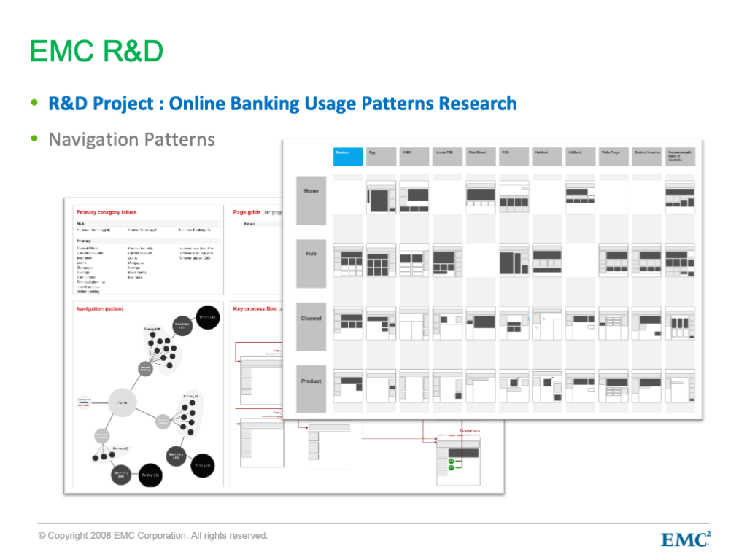
Task: Select the Lloyds TSB column header
Action: 447,157
